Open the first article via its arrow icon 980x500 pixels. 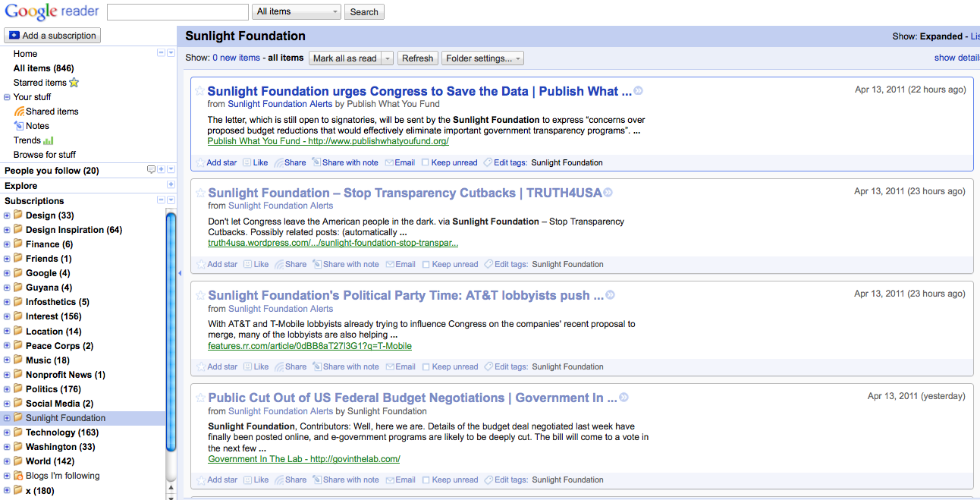point(639,91)
